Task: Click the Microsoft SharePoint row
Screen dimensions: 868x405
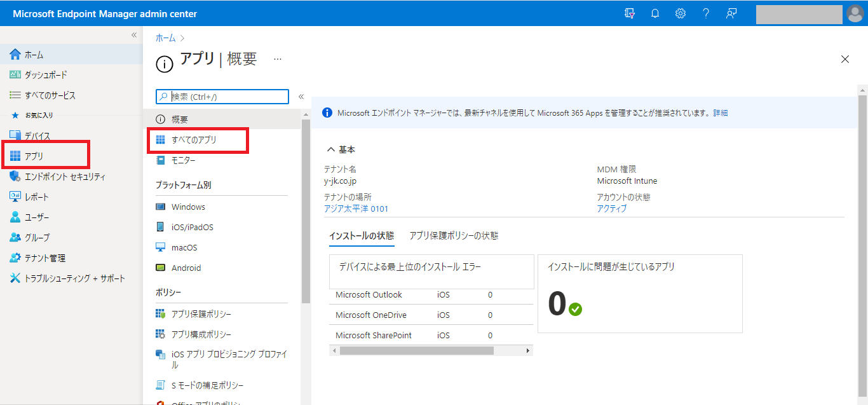Action: [431, 335]
